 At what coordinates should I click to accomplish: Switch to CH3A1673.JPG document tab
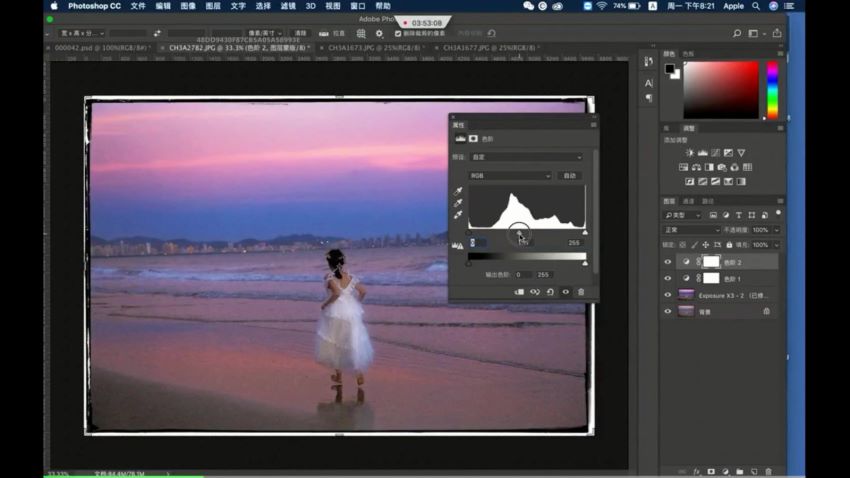[374, 48]
